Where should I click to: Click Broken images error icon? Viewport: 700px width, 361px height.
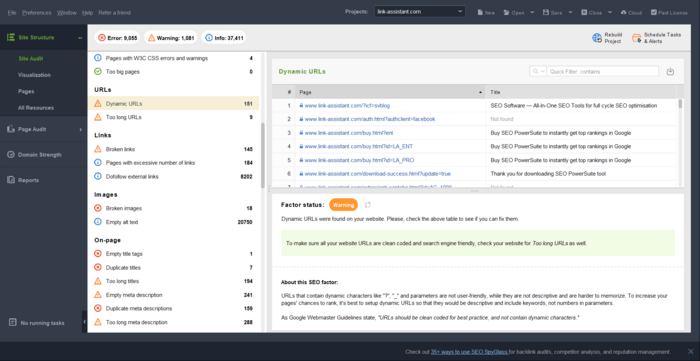pos(98,208)
